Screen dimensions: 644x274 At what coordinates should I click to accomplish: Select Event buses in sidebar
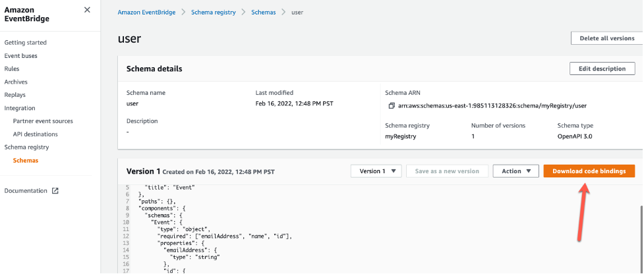pyautogui.click(x=21, y=56)
